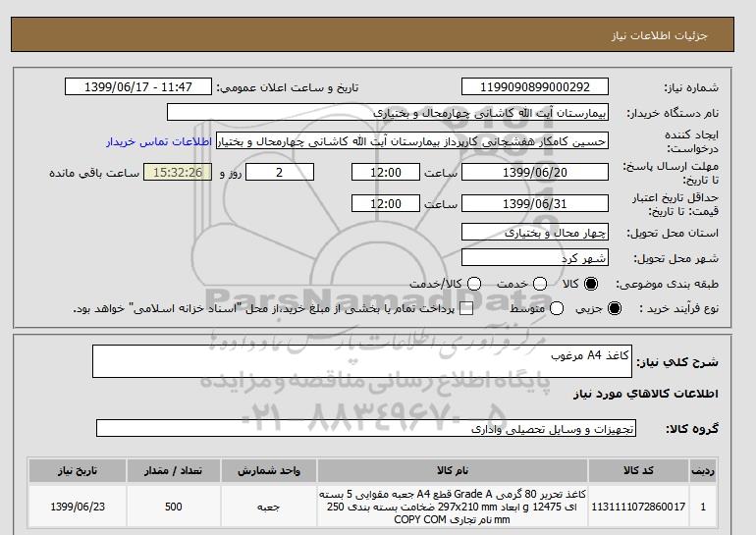Select the خدمت radio button
Image resolution: width=756 pixels, height=535 pixels.
540,284
